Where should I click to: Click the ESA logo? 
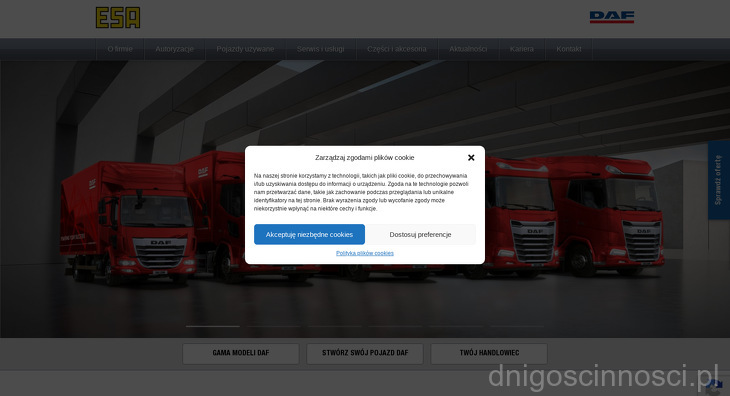pyautogui.click(x=118, y=18)
